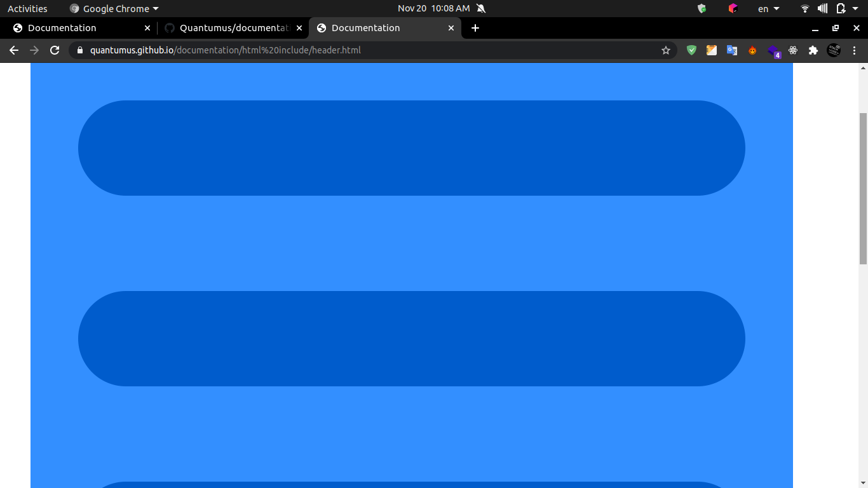Open the Chrome profile avatar
The width and height of the screenshot is (868, 488).
point(834,50)
